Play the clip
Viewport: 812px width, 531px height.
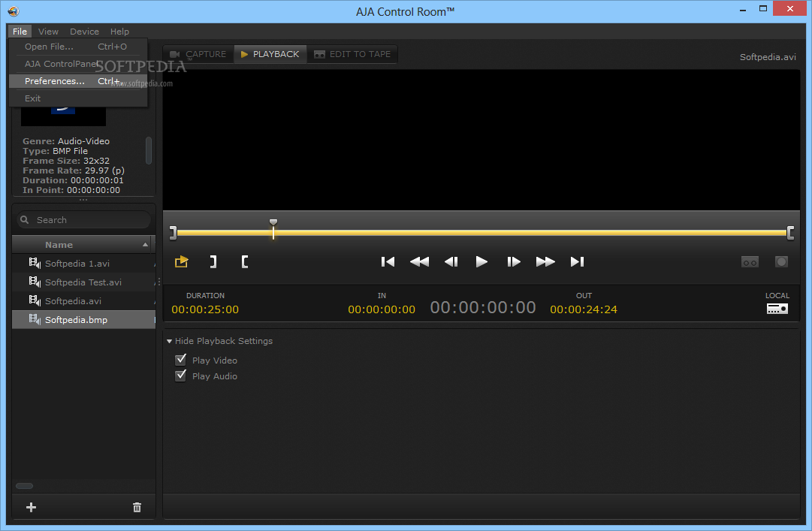click(481, 262)
